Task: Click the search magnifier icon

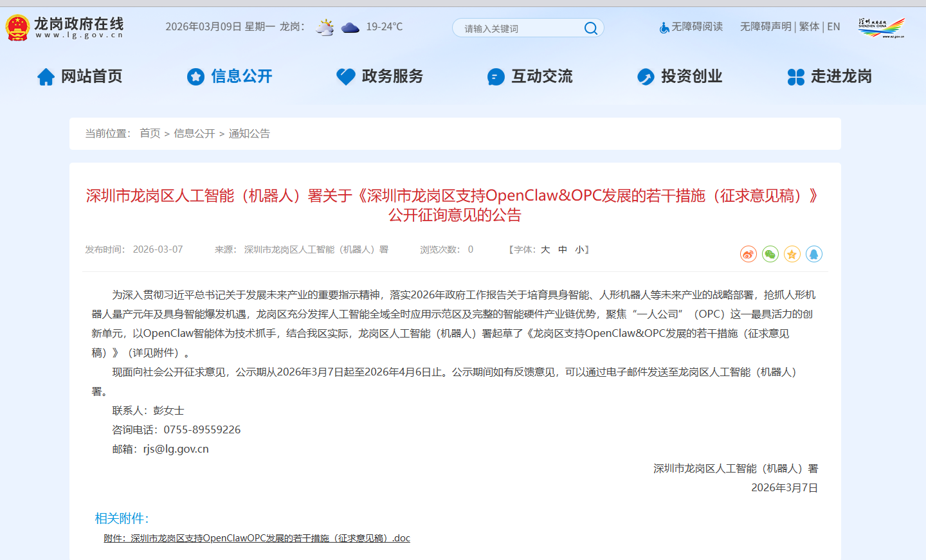Action: (590, 28)
